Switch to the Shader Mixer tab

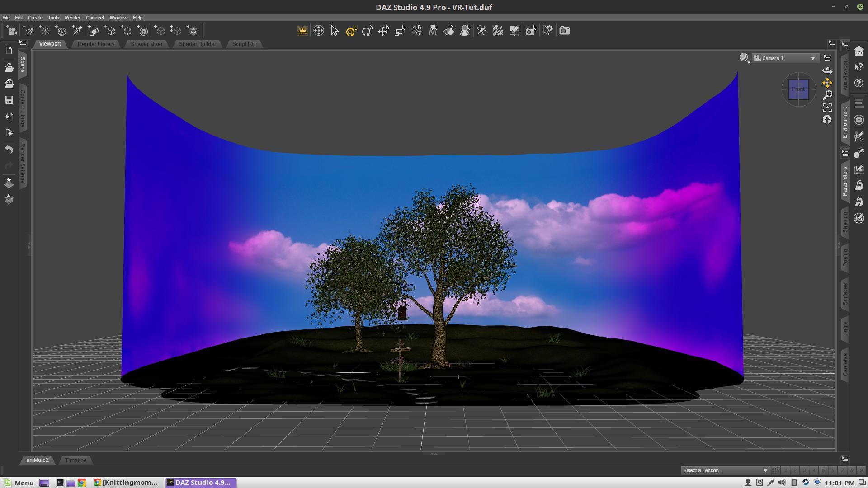click(x=146, y=44)
